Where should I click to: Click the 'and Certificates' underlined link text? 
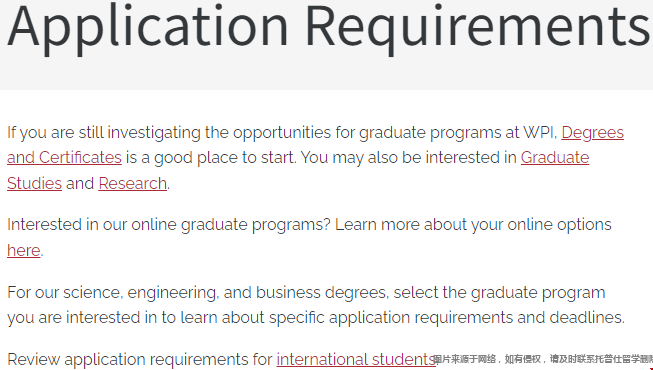tap(64, 158)
